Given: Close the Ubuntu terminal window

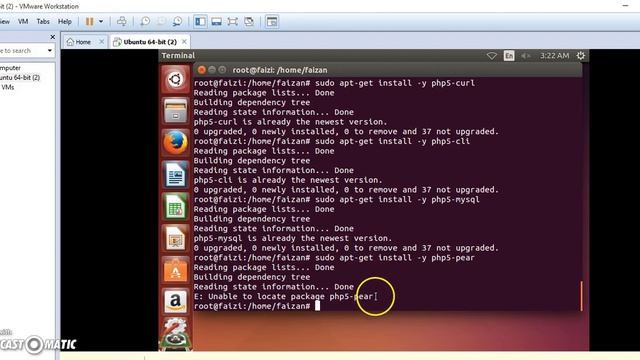Looking at the screenshot, I should coord(201,70).
